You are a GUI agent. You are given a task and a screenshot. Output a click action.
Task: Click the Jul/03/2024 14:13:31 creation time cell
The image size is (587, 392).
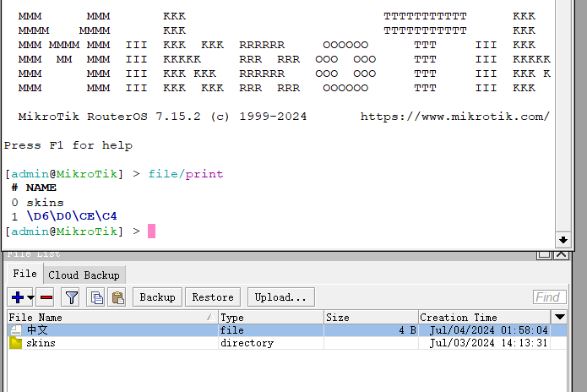[485, 343]
